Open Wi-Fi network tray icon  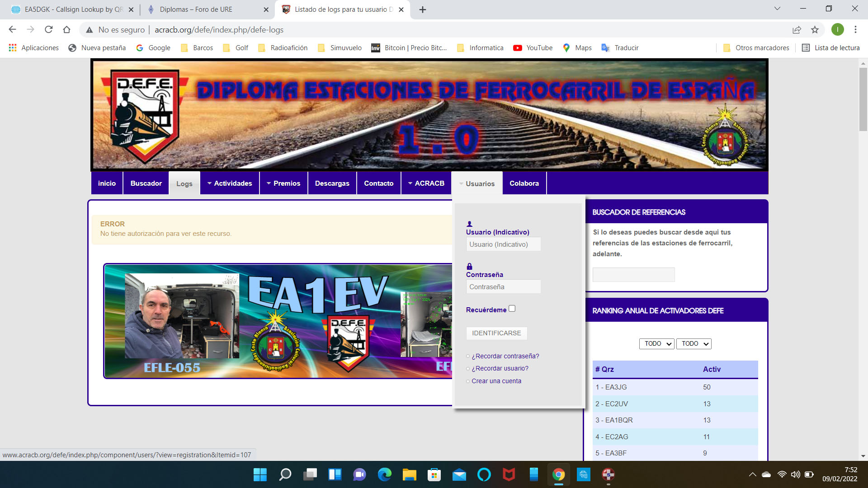pyautogui.click(x=782, y=474)
